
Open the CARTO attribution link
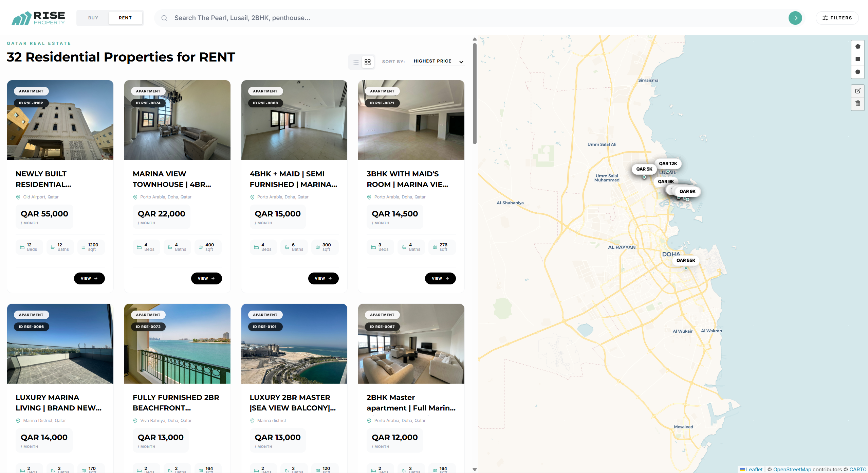tap(858, 469)
